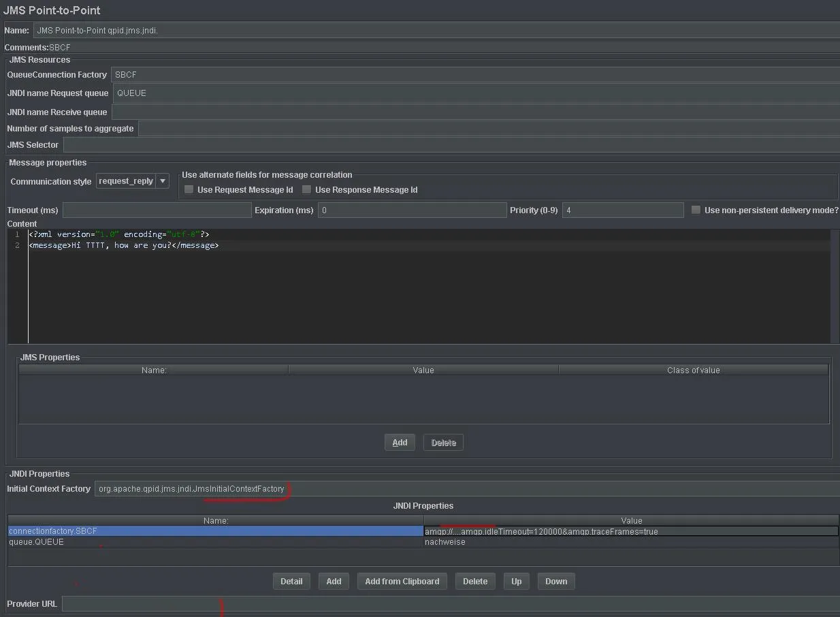The image size is (840, 617).
Task: Click the Class of value column header
Action: pyautogui.click(x=694, y=370)
